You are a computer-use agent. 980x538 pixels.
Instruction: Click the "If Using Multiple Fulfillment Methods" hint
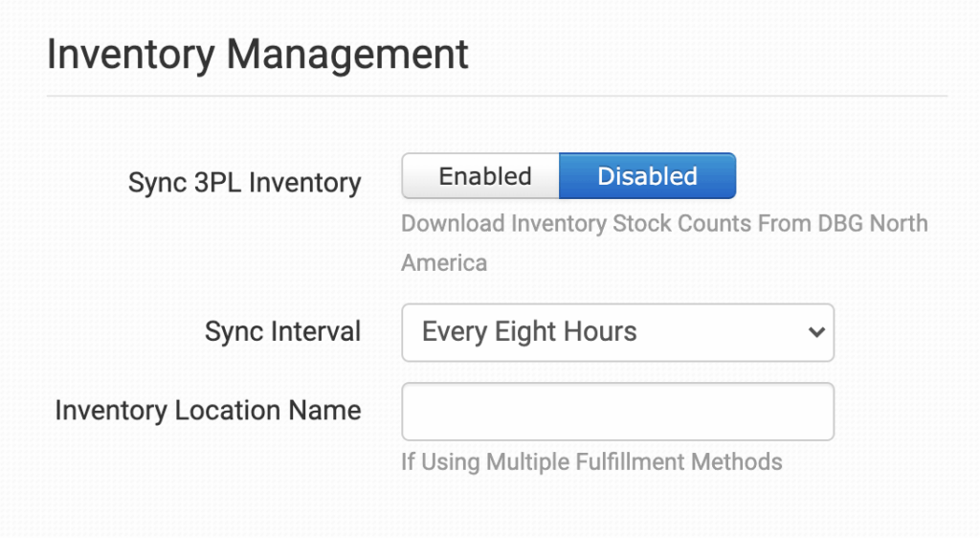coord(591,462)
